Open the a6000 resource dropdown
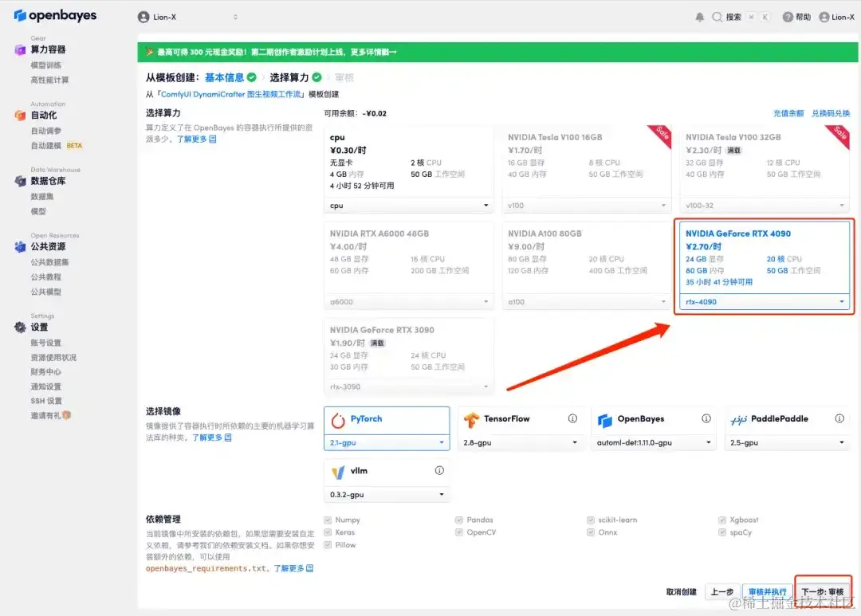 (408, 301)
